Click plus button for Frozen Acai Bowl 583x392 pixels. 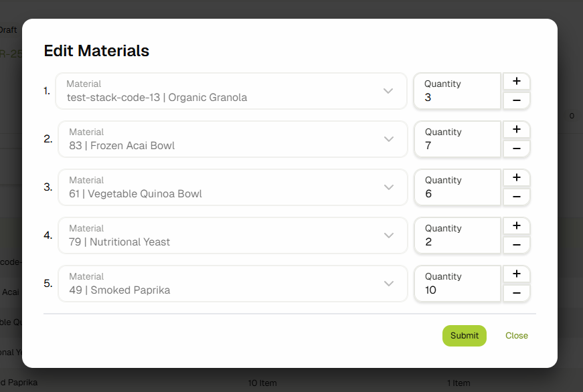click(516, 130)
